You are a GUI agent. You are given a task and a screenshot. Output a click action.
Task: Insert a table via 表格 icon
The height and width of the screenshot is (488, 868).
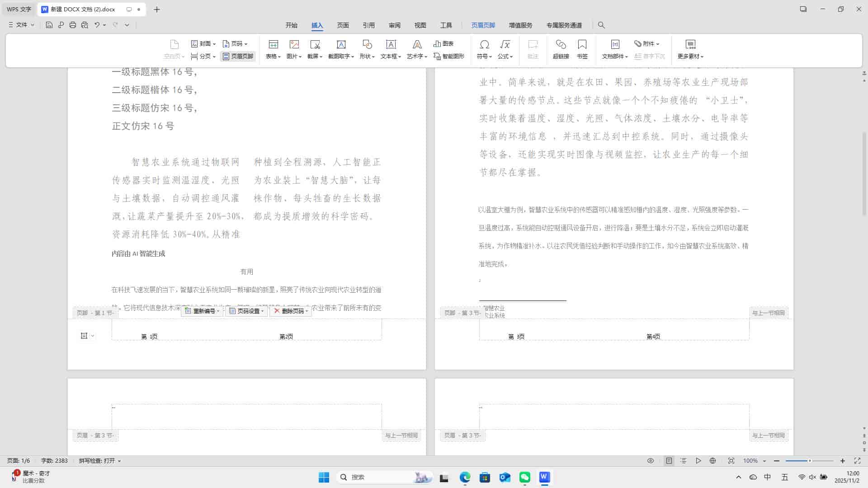pyautogui.click(x=273, y=44)
